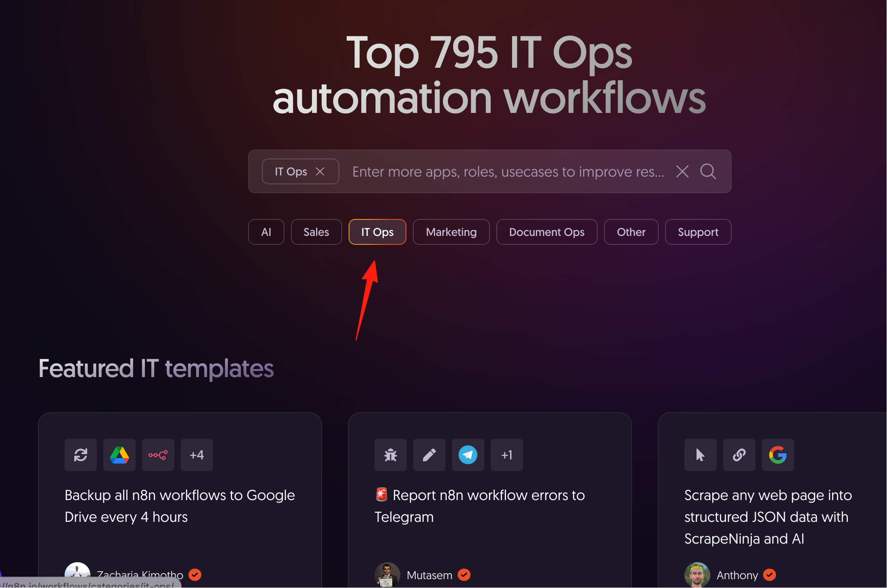Click the bug icon on Telegram card
887x588 pixels.
coord(391,455)
